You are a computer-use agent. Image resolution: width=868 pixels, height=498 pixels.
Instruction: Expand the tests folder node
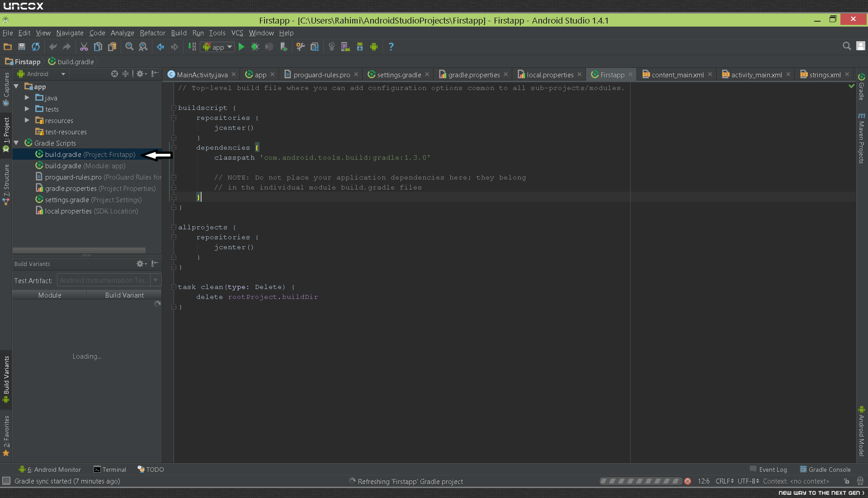tap(27, 109)
